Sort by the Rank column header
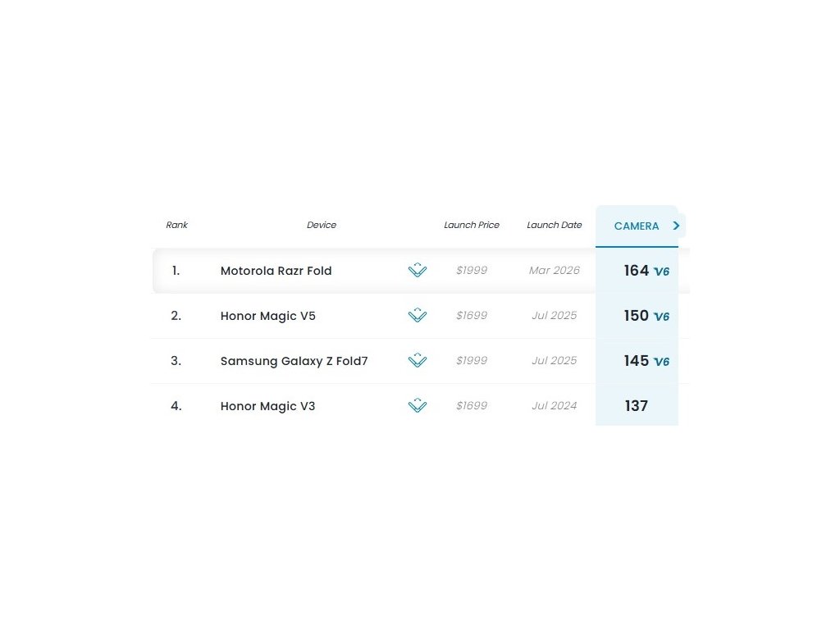The width and height of the screenshot is (840, 630). click(x=176, y=225)
